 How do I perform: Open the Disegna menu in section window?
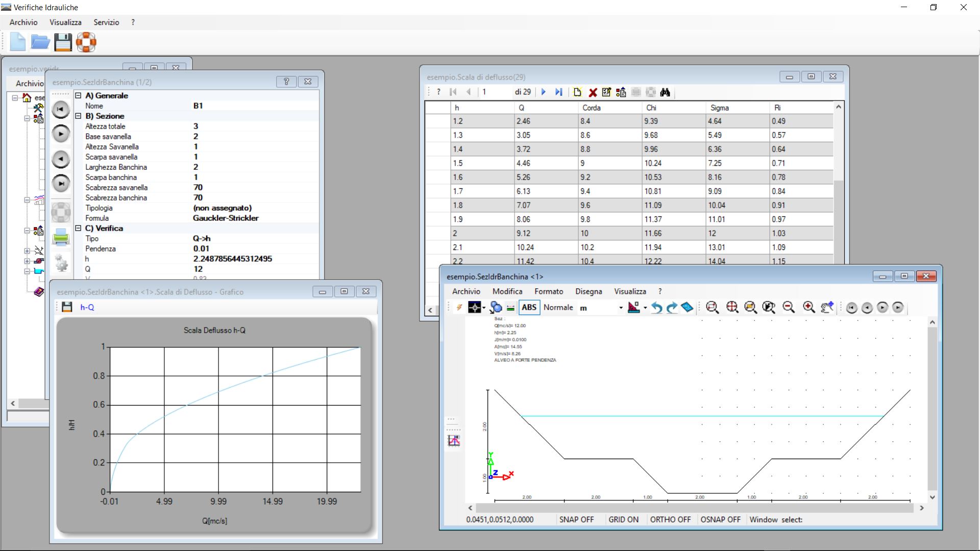pos(589,291)
